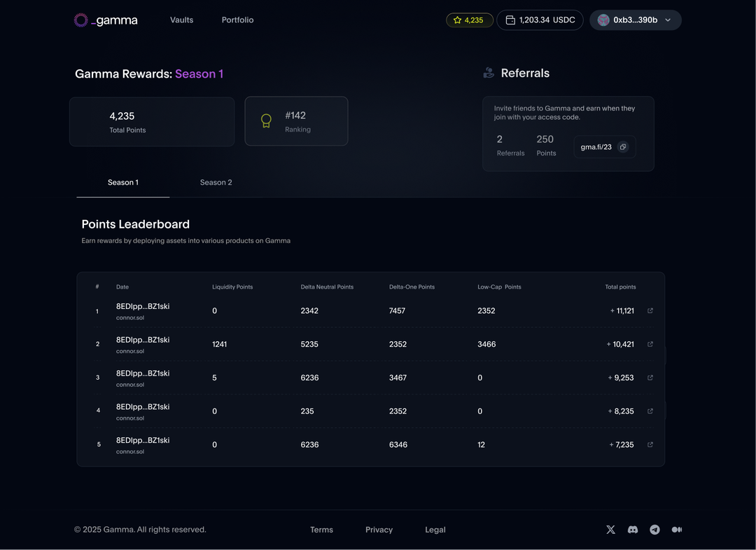Click the Delta Neutral Points column header
The image size is (756, 550).
click(327, 287)
